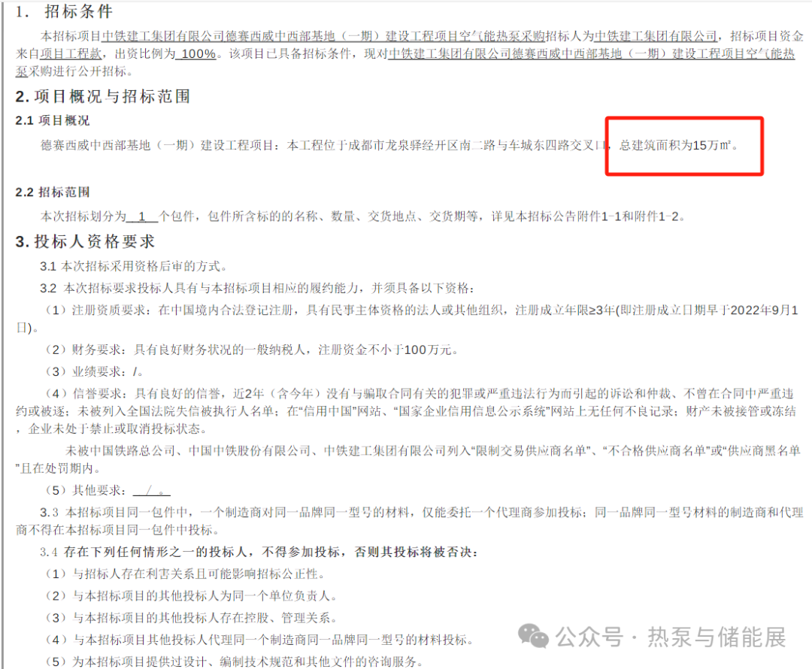Click the paragraph starting "未被中国铁路总公司"
Viewport: 812px width, 669px height.
(x=408, y=459)
